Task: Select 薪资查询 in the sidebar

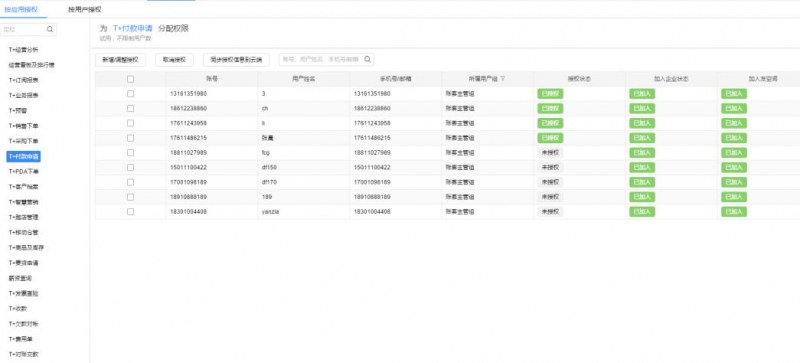Action: [20, 278]
